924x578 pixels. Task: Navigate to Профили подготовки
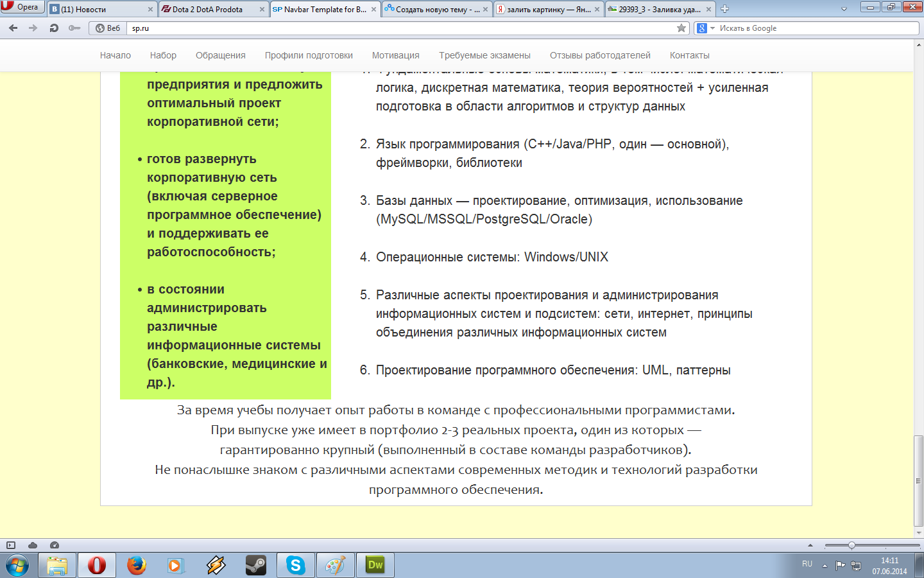tap(309, 55)
